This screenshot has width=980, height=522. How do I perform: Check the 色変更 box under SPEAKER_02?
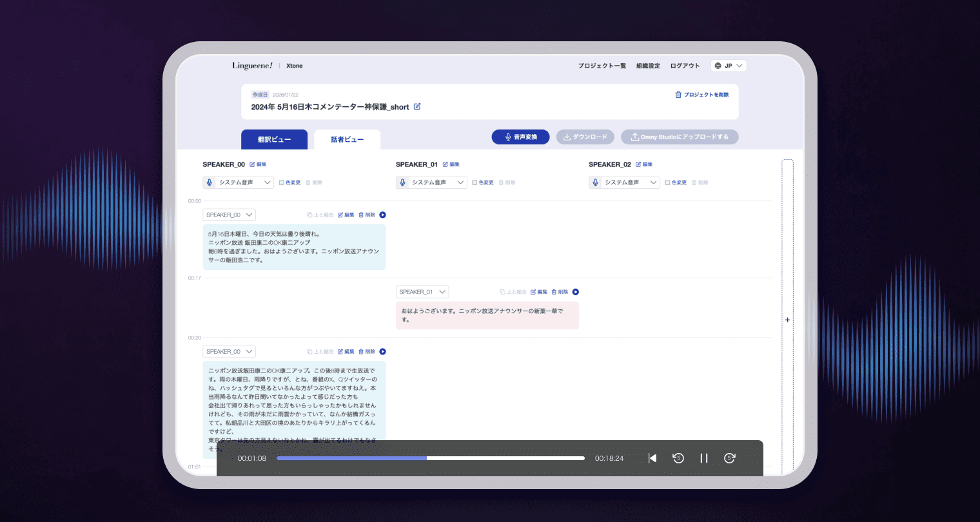pos(667,183)
